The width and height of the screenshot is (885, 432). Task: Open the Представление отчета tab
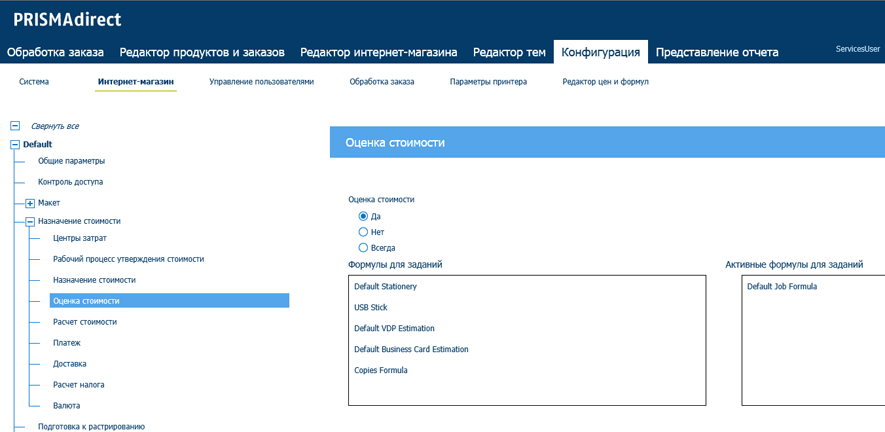click(x=717, y=53)
